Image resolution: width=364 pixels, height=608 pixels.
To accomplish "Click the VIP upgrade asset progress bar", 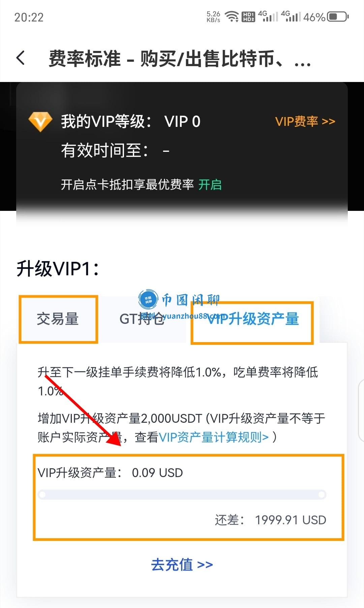I will 182,495.
